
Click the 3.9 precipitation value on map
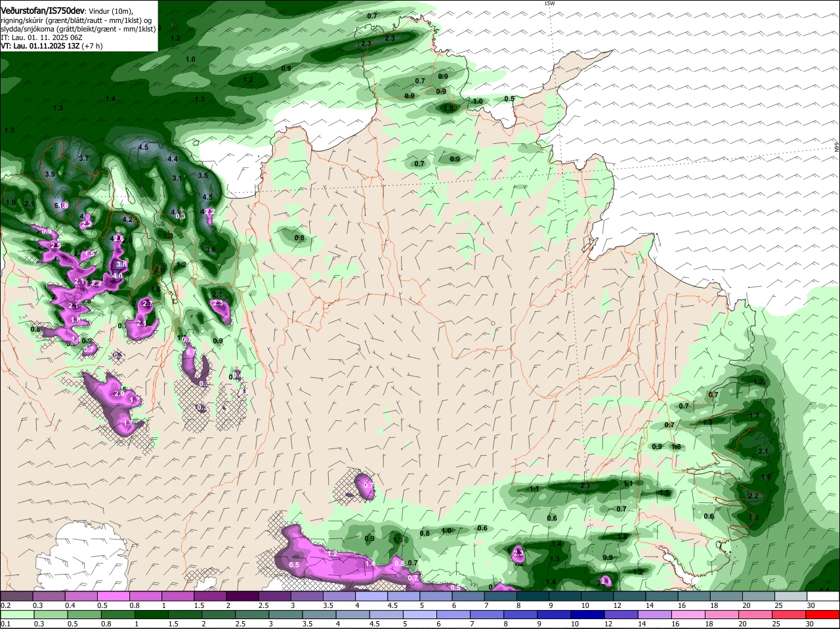(50, 174)
